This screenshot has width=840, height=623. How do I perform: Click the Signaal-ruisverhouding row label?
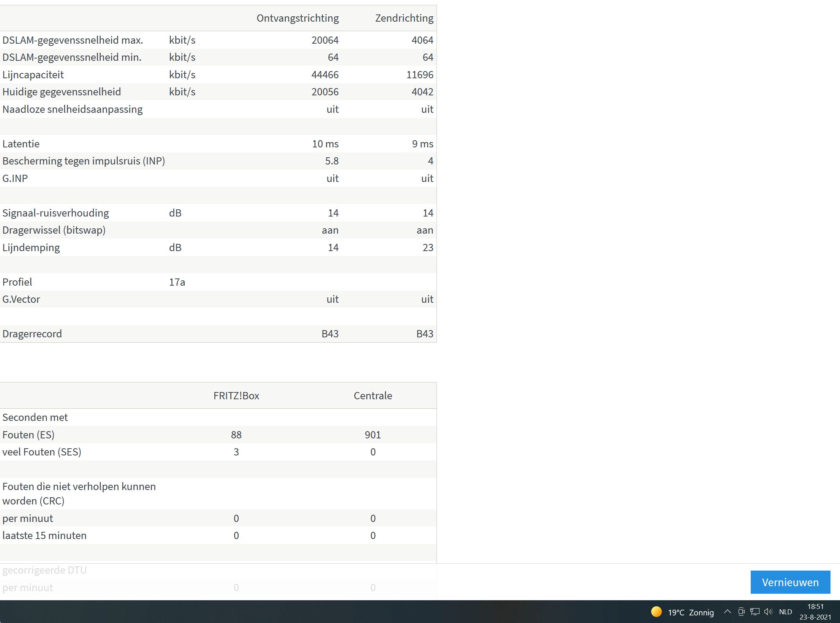[55, 213]
